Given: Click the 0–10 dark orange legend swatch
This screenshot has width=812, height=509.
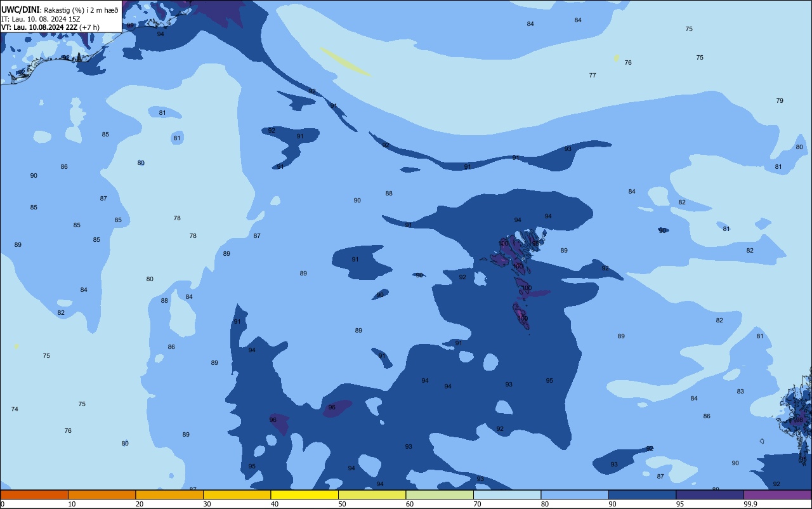Looking at the screenshot, I should [x=34, y=494].
